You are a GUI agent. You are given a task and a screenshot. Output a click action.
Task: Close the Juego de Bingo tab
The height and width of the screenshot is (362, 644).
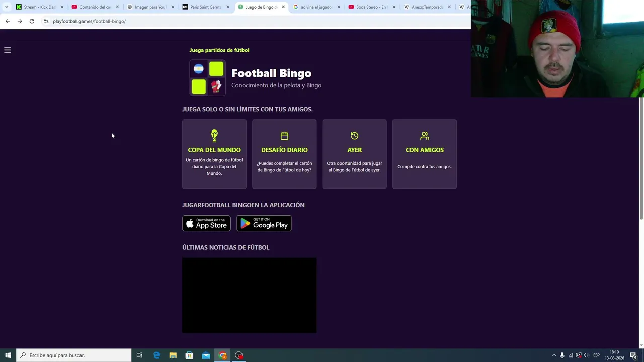pos(283,7)
